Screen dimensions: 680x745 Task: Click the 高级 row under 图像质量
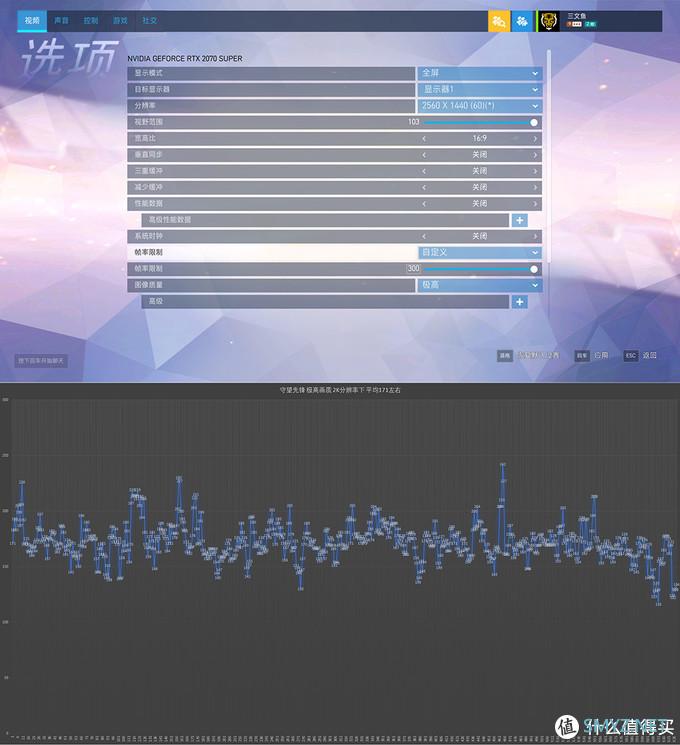[x=325, y=302]
